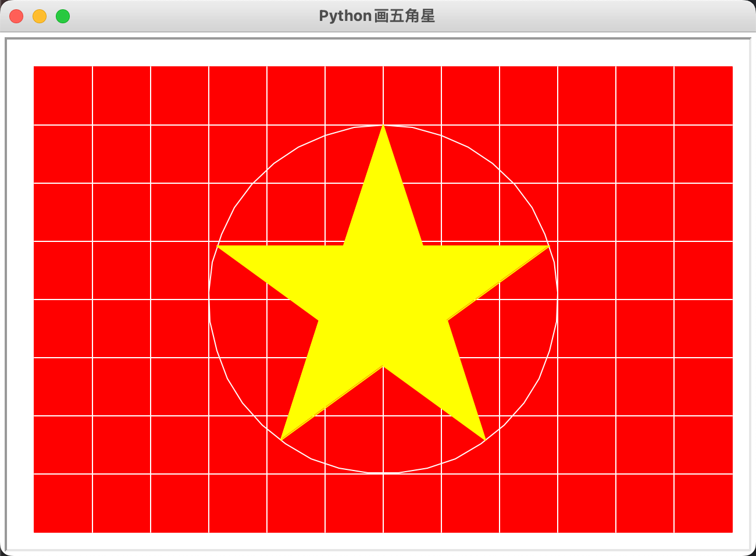The image size is (756, 556).
Task: Close the Python画五角星 window
Action: point(16,16)
